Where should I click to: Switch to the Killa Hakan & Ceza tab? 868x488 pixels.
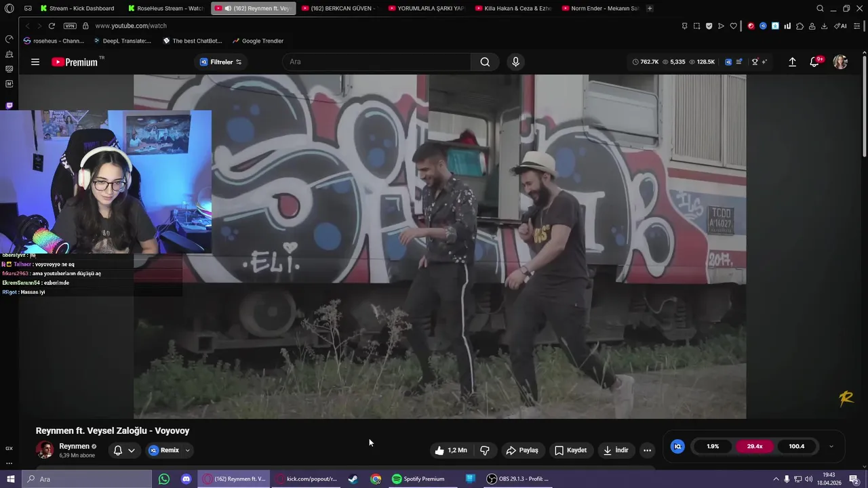[x=513, y=8]
